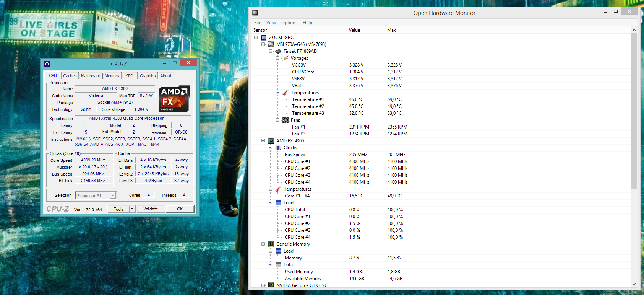644x295 pixels.
Task: Click the Generic Memory chip icon
Action: click(x=271, y=244)
